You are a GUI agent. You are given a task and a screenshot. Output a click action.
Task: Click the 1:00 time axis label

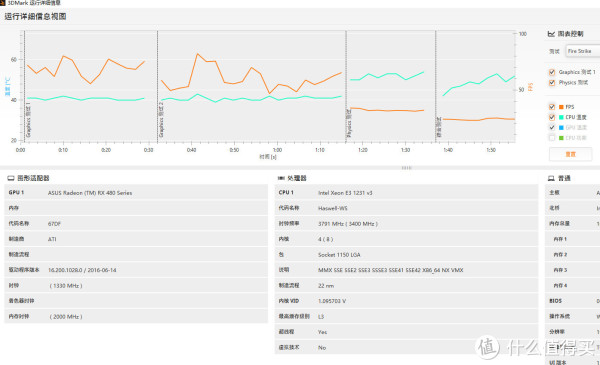(x=277, y=150)
